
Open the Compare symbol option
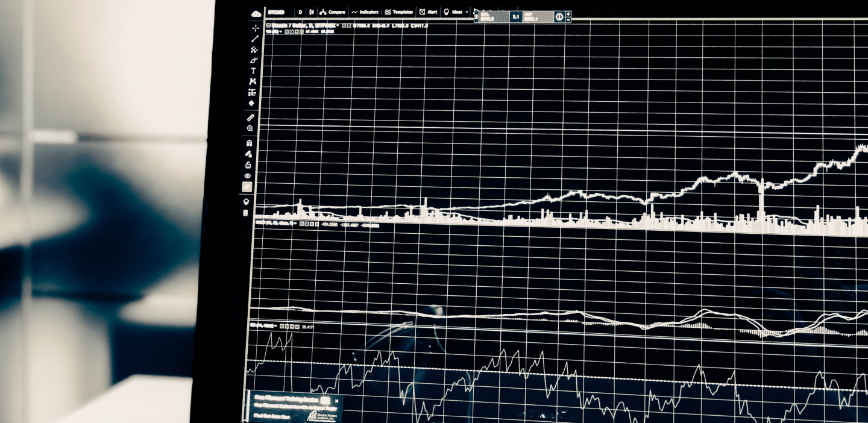tap(333, 12)
